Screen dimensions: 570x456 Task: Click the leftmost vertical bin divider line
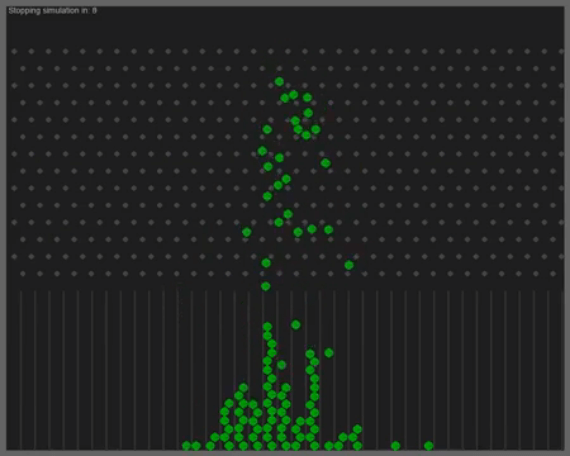tap(21, 370)
